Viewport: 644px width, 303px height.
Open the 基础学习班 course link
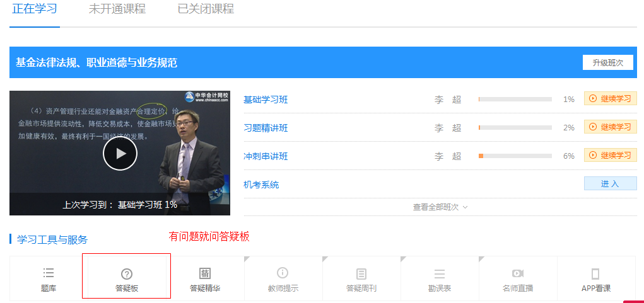(266, 100)
